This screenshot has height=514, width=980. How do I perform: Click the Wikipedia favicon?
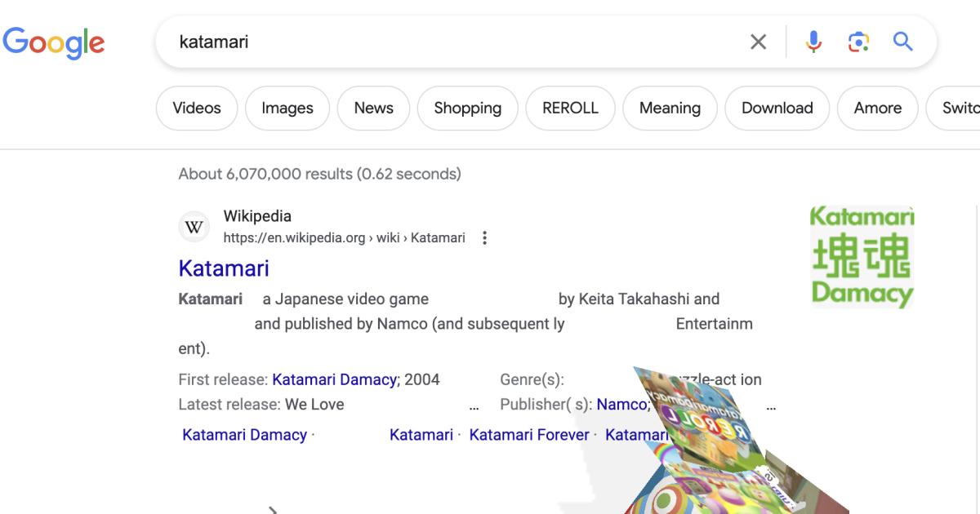[x=194, y=226]
